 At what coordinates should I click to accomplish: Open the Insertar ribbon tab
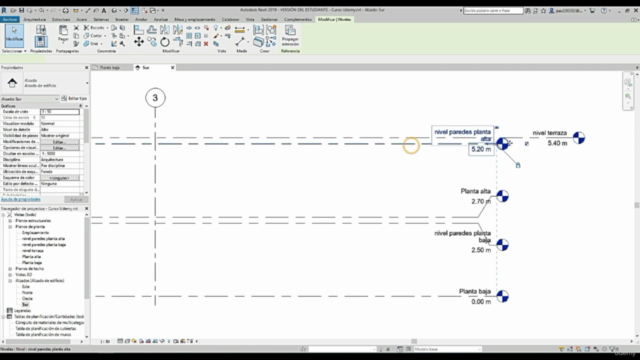click(122, 19)
